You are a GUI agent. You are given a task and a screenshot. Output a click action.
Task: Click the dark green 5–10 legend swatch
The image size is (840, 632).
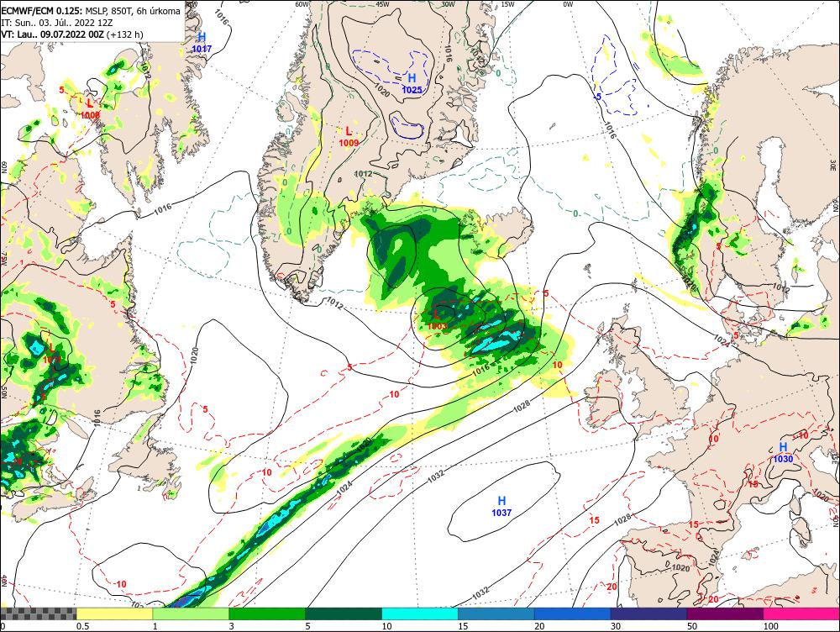click(x=344, y=614)
